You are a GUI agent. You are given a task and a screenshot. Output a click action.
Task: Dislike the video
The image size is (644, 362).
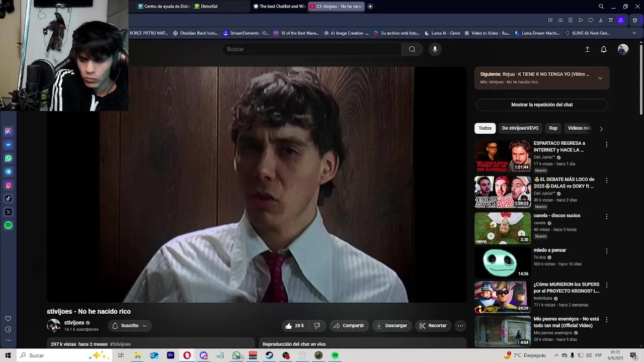pyautogui.click(x=317, y=326)
